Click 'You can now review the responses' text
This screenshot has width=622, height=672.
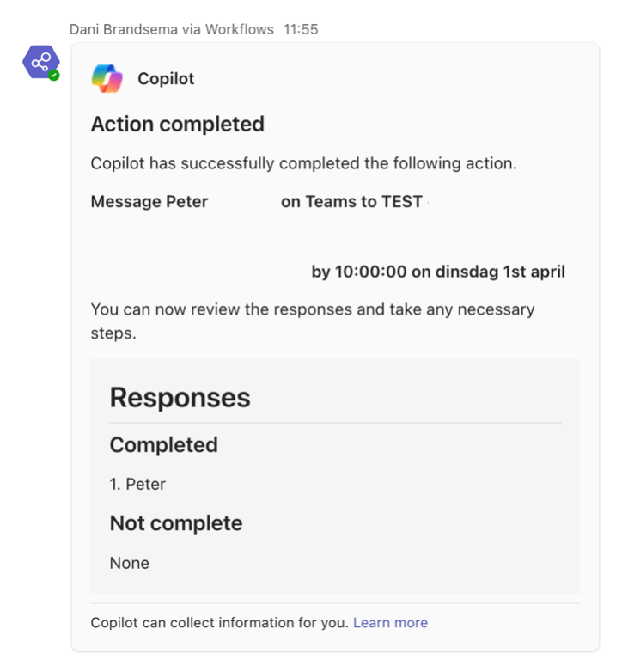pos(313,309)
